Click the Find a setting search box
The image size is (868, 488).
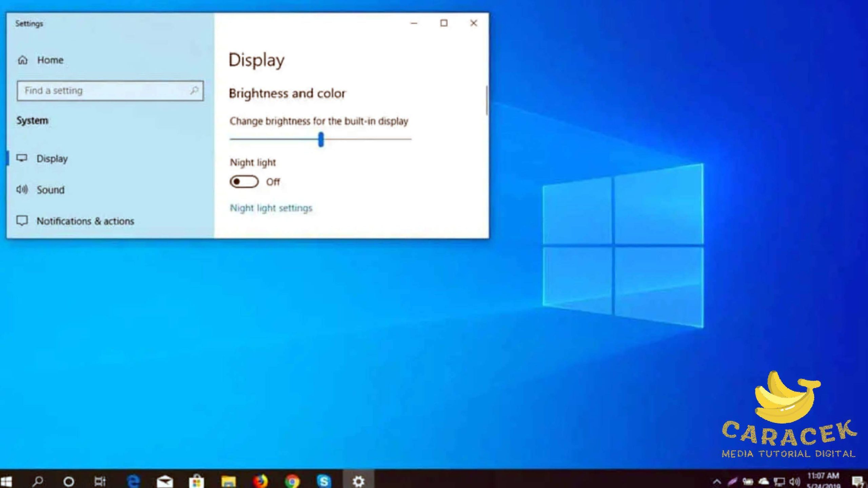102,90
